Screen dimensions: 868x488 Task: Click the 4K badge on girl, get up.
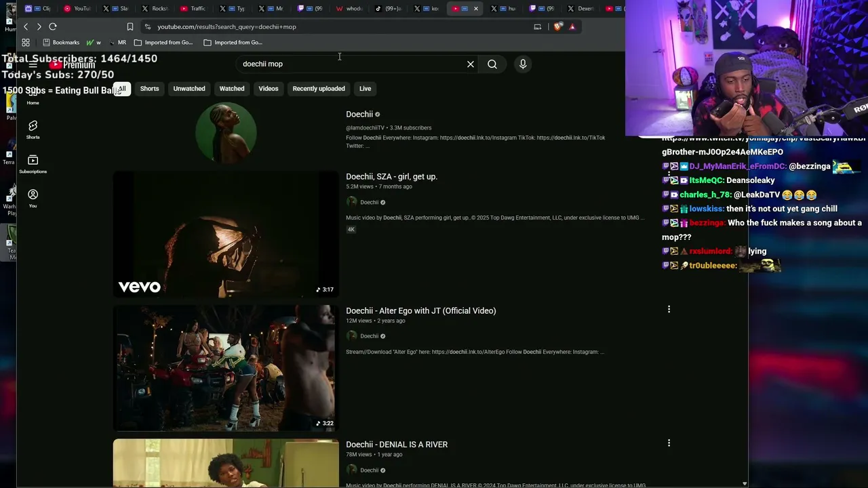click(x=351, y=229)
